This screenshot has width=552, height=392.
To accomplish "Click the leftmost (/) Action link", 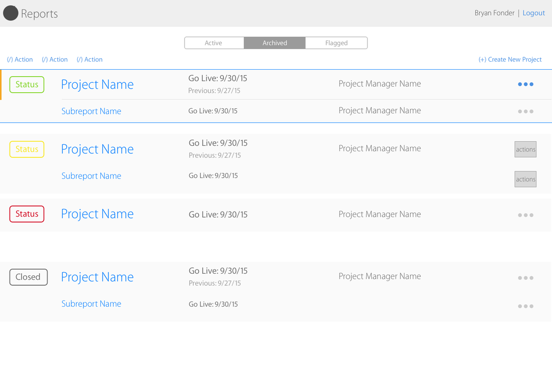I will [x=20, y=60].
